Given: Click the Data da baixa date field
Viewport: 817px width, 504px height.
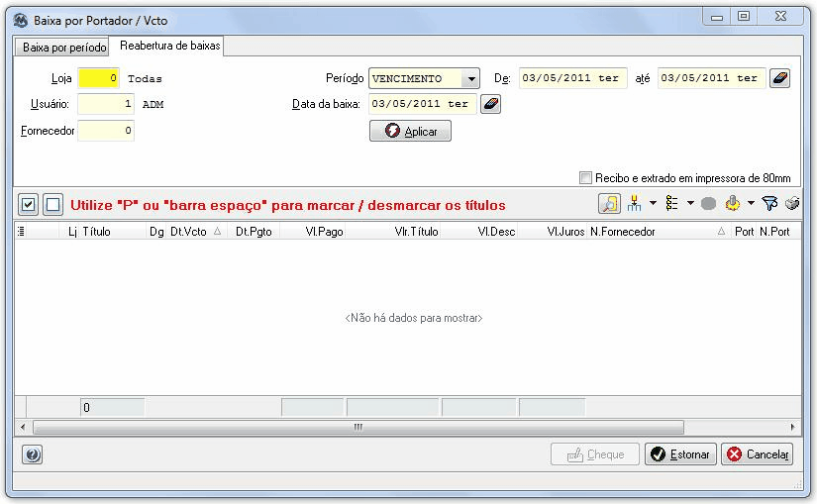Looking at the screenshot, I should coord(423,104).
